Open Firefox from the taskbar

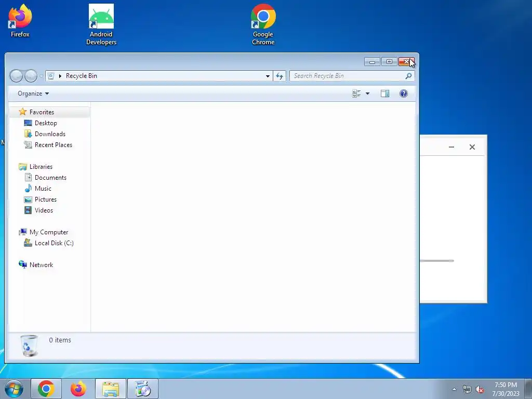coord(78,389)
